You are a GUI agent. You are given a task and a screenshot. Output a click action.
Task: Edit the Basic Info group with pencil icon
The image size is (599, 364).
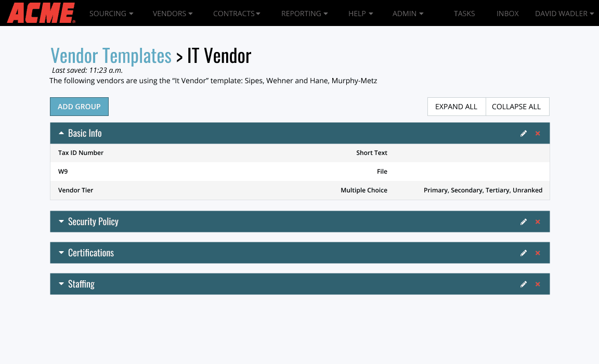(524, 133)
